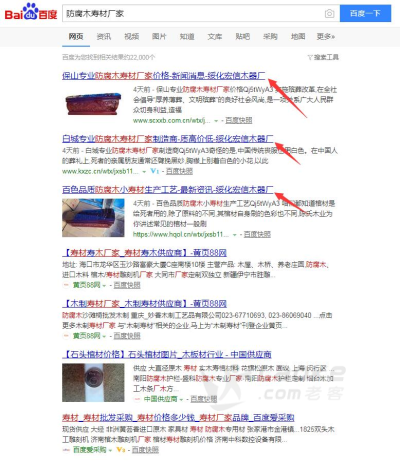Expand dropdown arrow beside hqol.cn URL

[234, 235]
